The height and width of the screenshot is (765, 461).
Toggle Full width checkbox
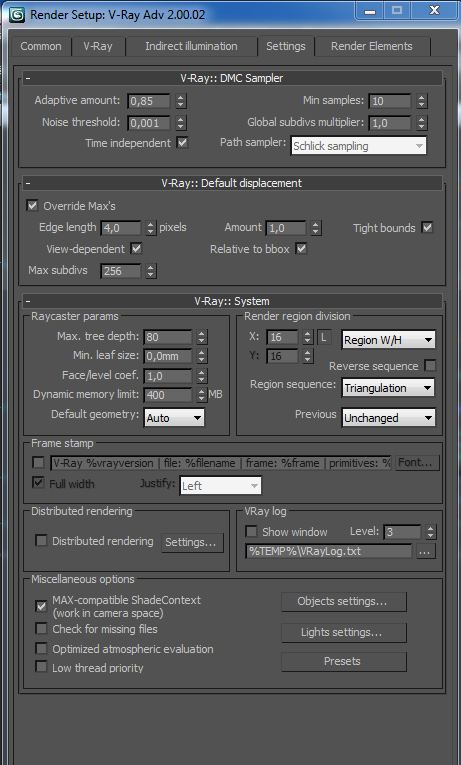coord(38,483)
